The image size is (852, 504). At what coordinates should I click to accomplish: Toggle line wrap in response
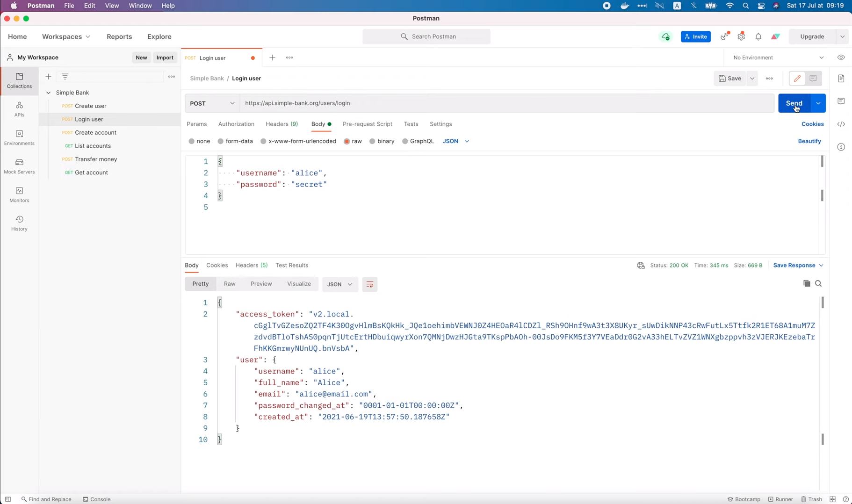click(x=370, y=284)
